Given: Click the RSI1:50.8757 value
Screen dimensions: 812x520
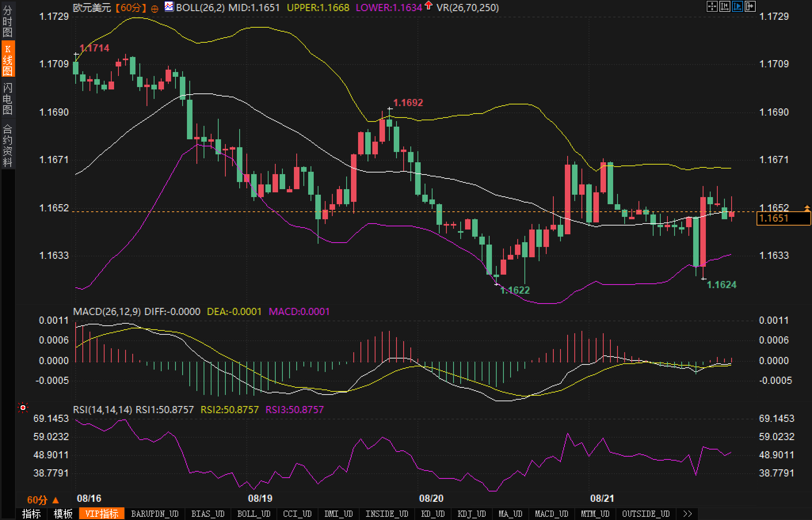Looking at the screenshot, I should pyautogui.click(x=165, y=410).
